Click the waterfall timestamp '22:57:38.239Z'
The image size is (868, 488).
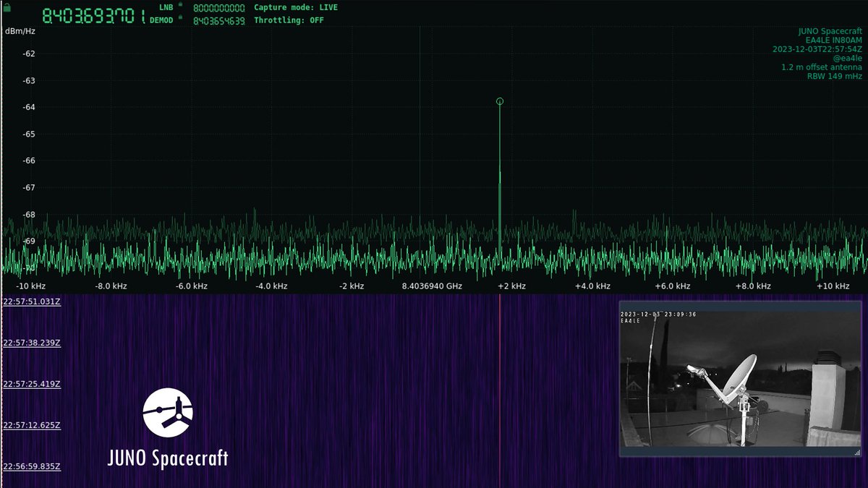pyautogui.click(x=32, y=343)
